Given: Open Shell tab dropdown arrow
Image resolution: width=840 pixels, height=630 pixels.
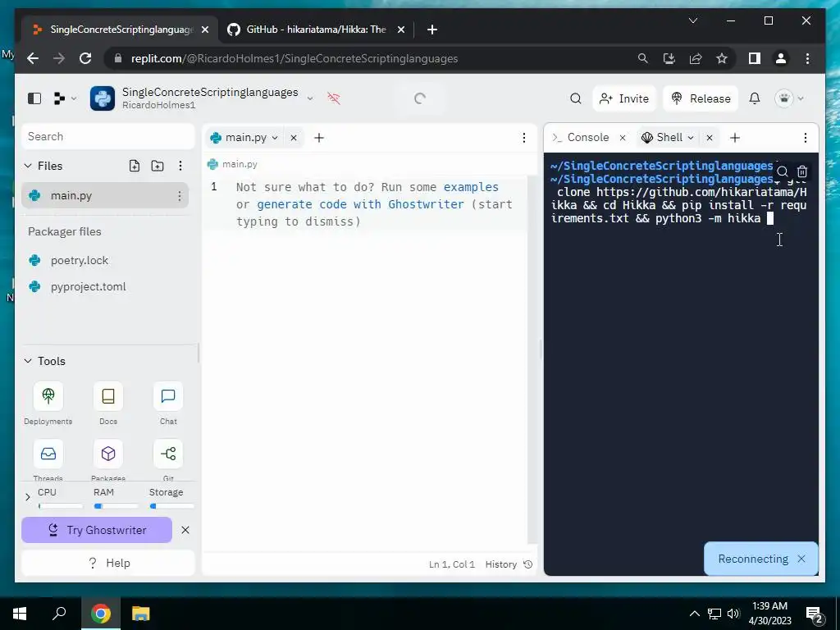Looking at the screenshot, I should pos(691,138).
